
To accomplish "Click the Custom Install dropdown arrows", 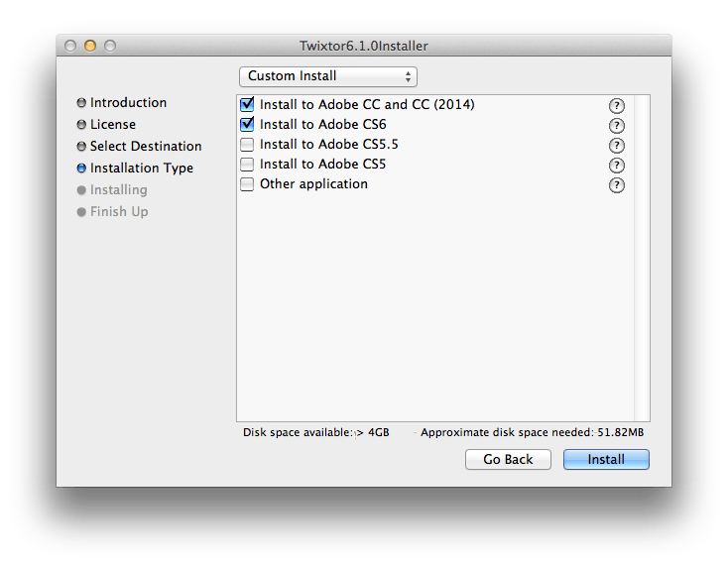I will [x=408, y=76].
